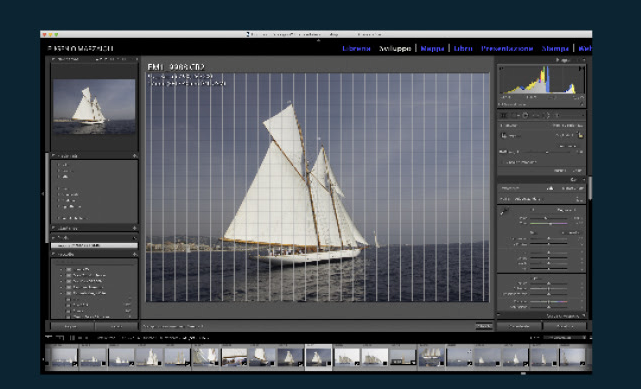This screenshot has width=641, height=389.
Task: Create a snapshot with its plus icon
Action: pos(134,228)
